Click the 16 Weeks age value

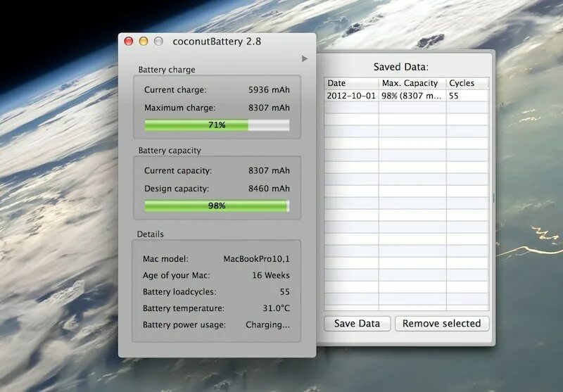[271, 275]
